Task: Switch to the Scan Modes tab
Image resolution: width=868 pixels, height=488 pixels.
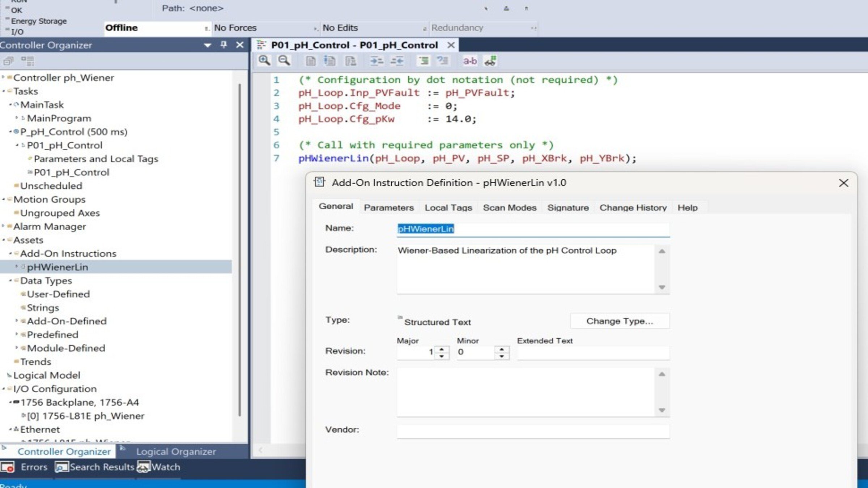Action: coord(510,207)
